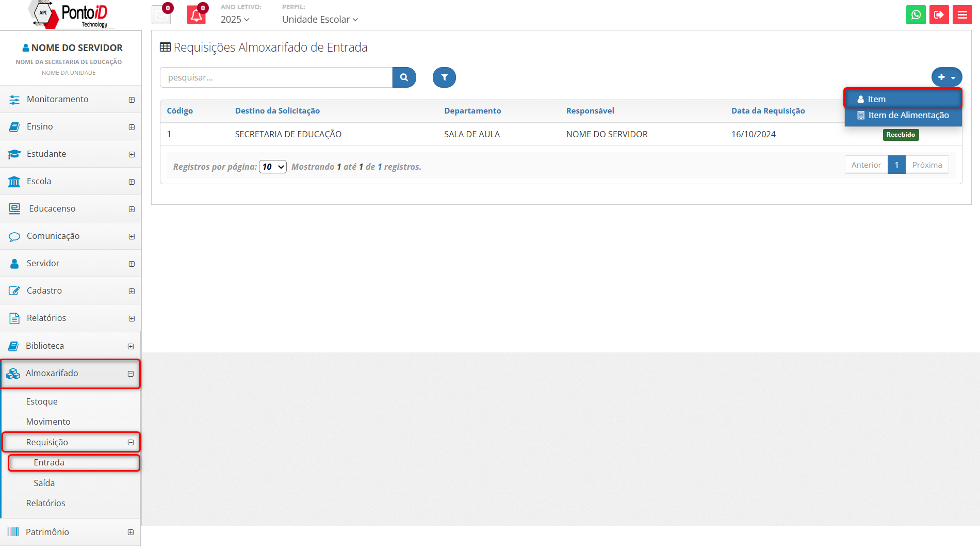Open the messages envelope icon
980x549 pixels.
click(161, 15)
